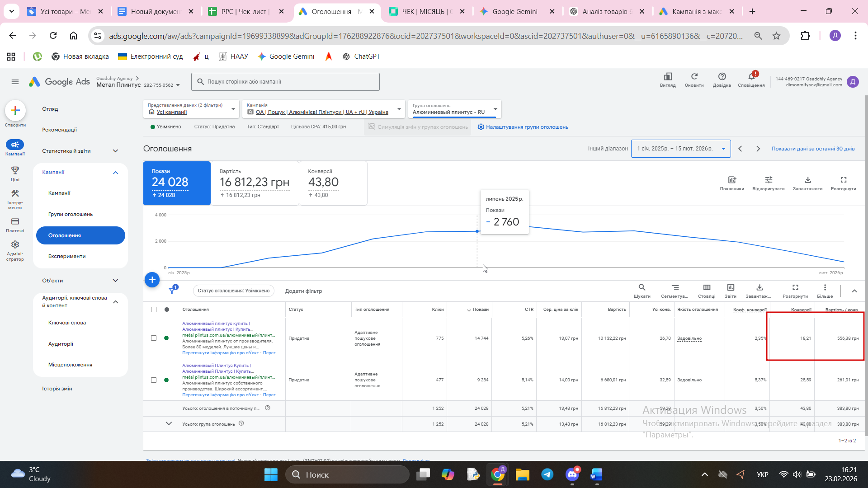Open Інструменти in the left sidebar
This screenshot has width=868, height=488.
coord(15,194)
